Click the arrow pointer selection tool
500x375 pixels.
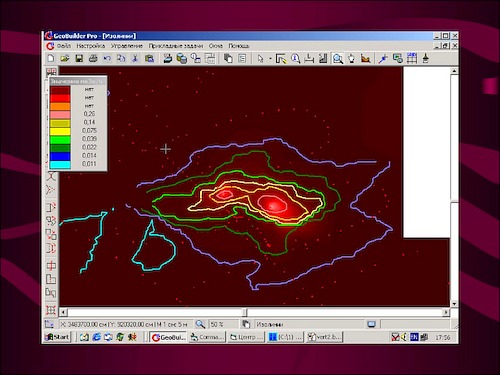tap(261, 59)
